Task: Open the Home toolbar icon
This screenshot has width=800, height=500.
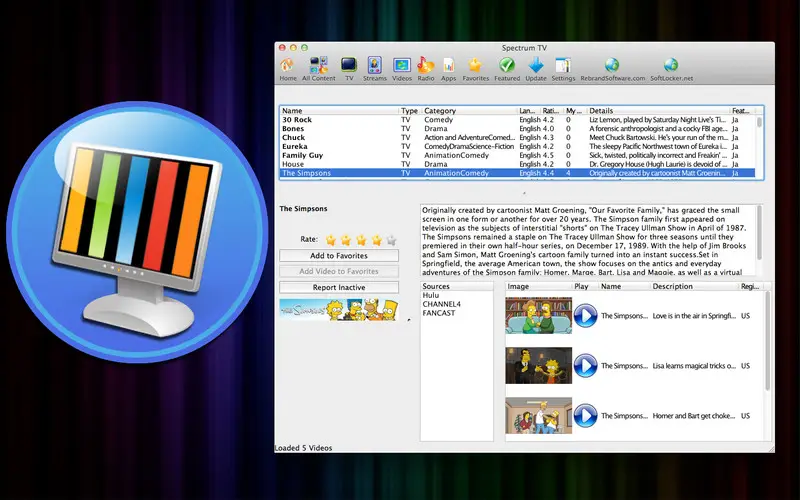Action: click(287, 66)
